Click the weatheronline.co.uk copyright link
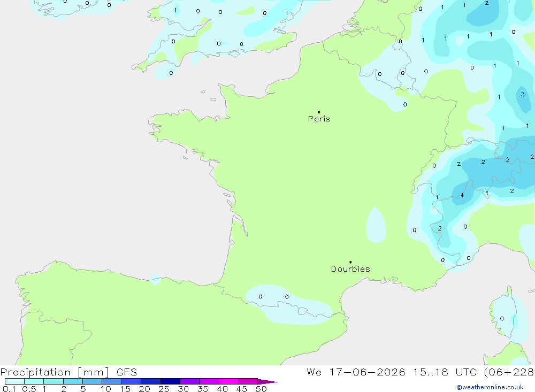 pyautogui.click(x=490, y=387)
